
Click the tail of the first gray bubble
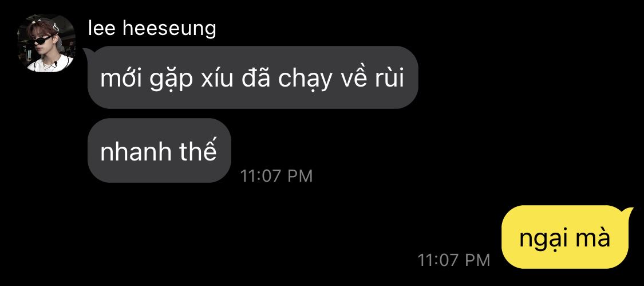coord(88,52)
